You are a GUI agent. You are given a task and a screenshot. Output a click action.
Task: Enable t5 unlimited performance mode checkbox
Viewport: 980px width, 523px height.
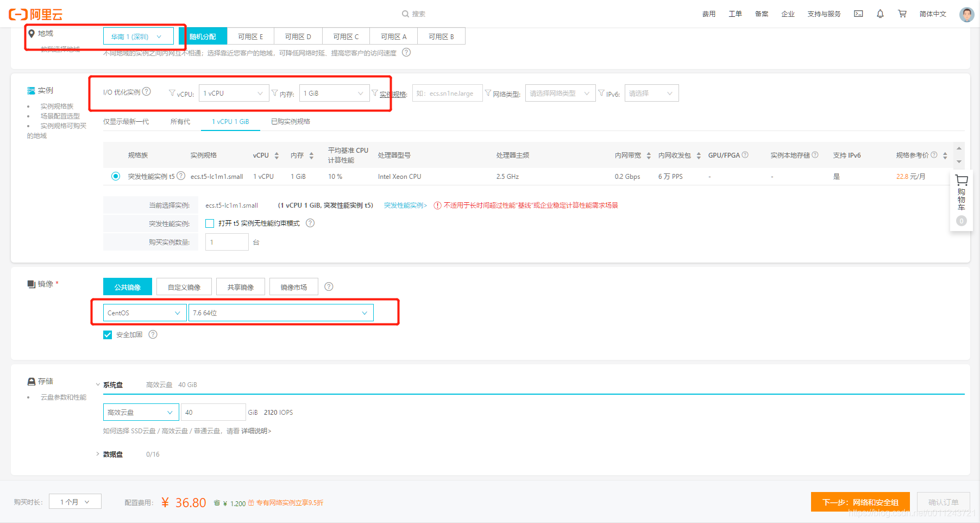tap(210, 223)
